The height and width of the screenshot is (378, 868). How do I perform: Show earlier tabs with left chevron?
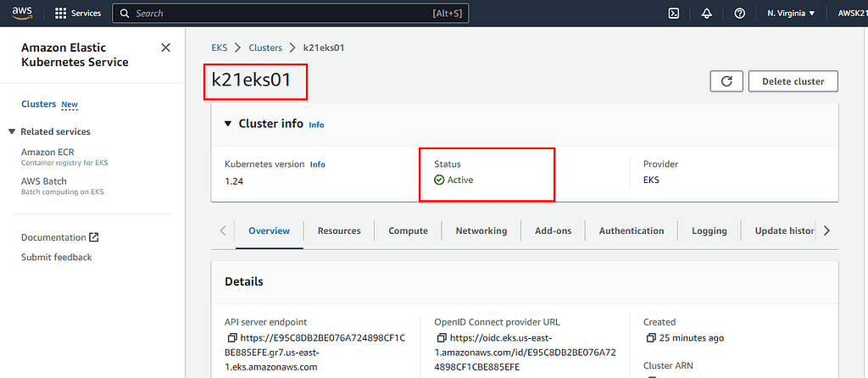(x=223, y=231)
